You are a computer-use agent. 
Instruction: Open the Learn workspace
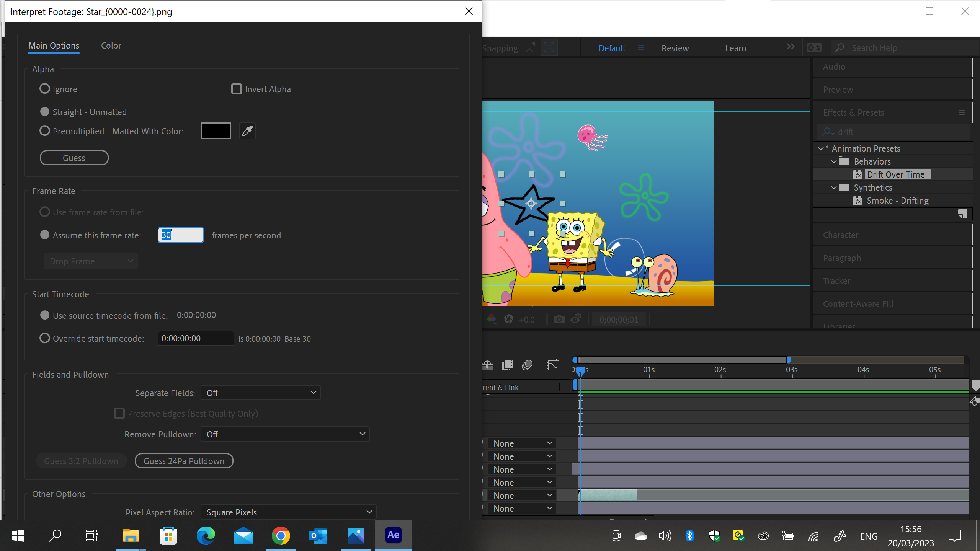[735, 48]
